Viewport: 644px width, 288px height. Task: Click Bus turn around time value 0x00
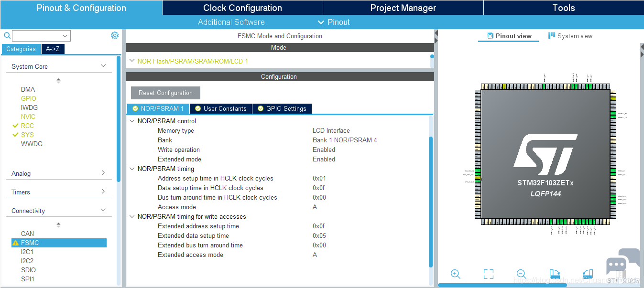[319, 197]
